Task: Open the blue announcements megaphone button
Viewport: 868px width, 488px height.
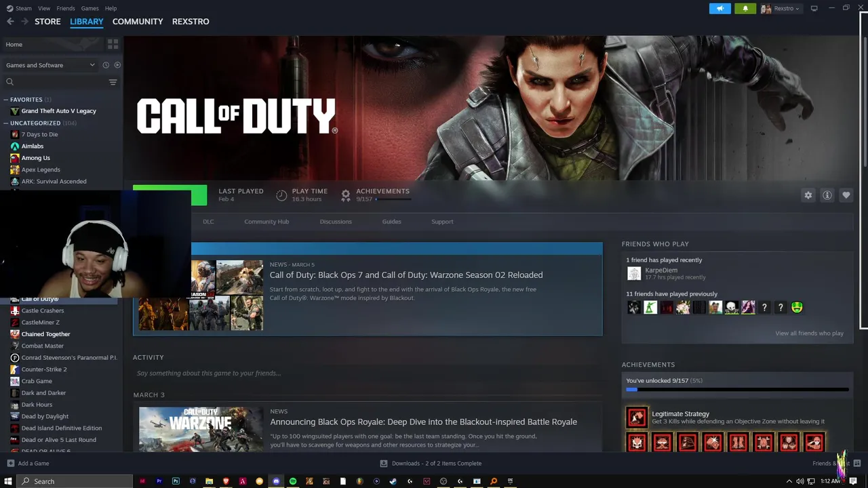Action: (x=720, y=8)
